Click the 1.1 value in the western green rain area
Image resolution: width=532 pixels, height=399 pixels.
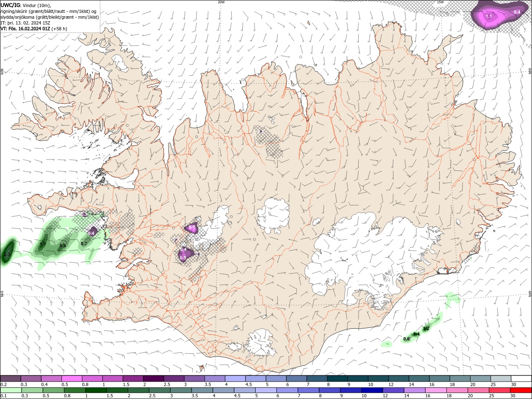click(42, 244)
